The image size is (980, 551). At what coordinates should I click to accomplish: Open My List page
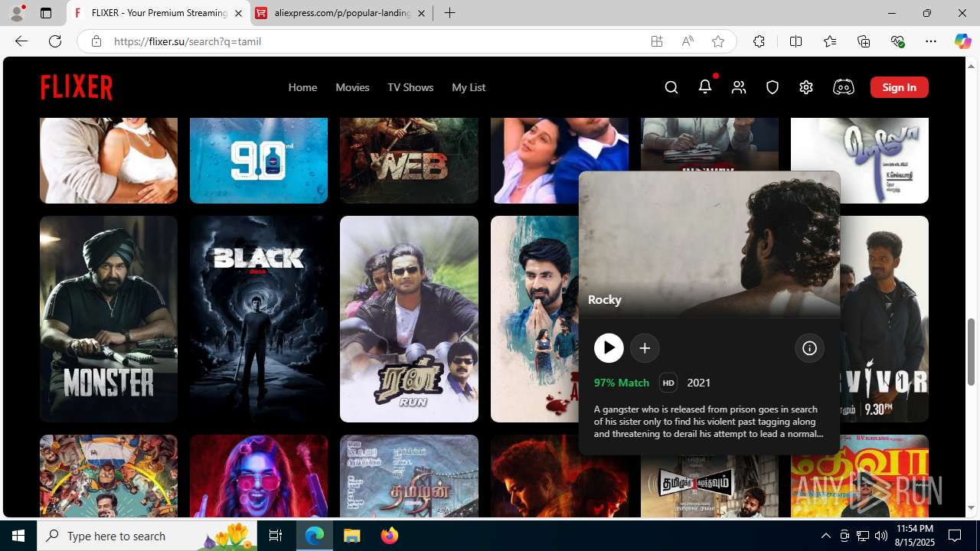[469, 87]
